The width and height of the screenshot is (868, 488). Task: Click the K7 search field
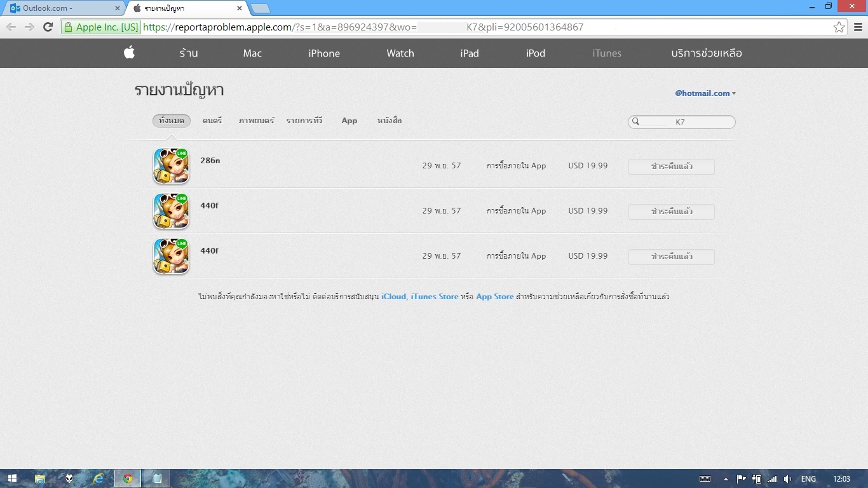682,122
